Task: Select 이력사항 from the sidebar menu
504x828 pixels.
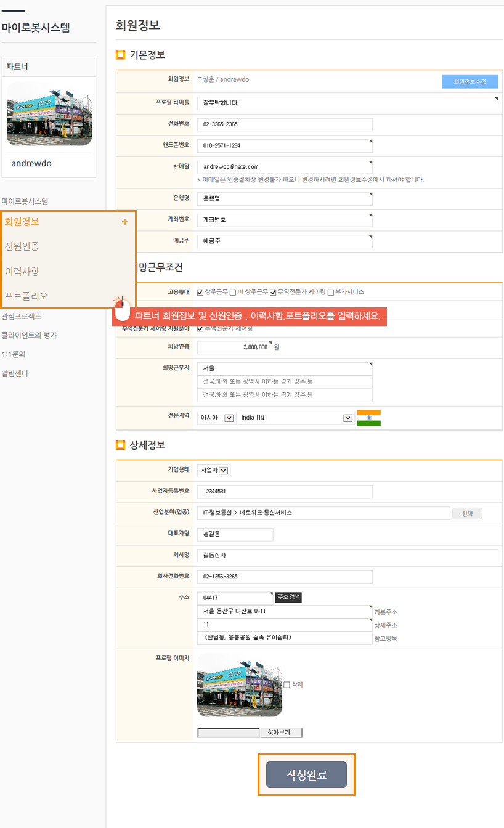Action: [x=22, y=271]
